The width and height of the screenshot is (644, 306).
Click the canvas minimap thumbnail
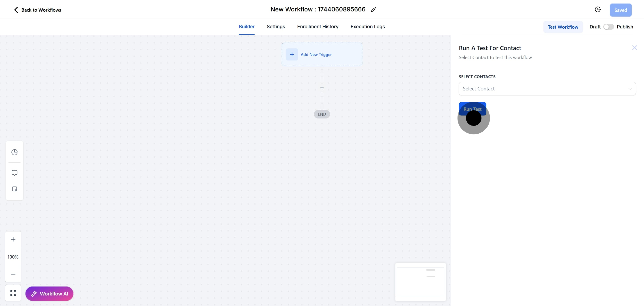[420, 282]
